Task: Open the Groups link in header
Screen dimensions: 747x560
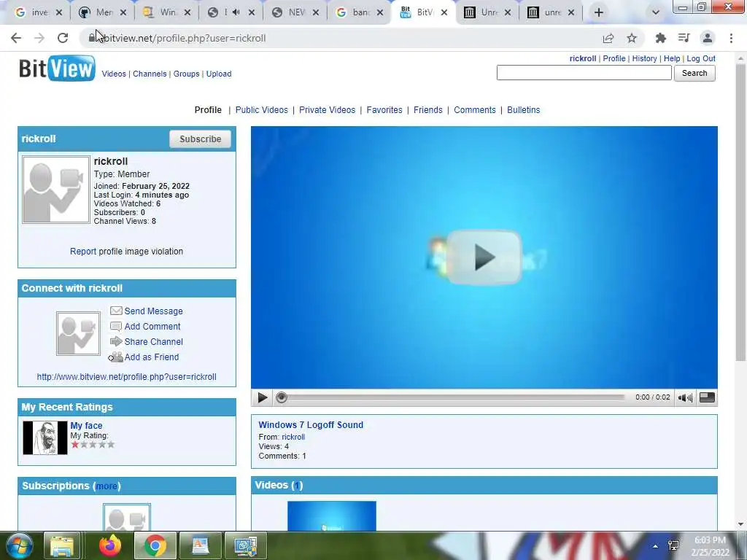Action: point(186,74)
